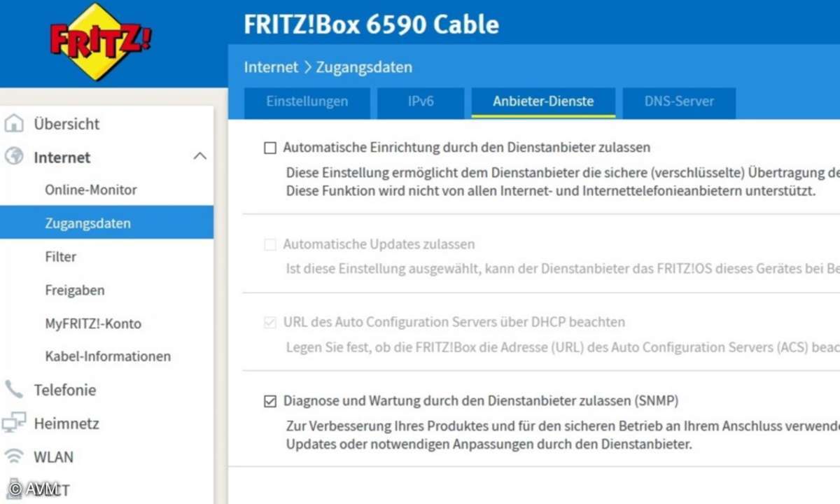The width and height of the screenshot is (840, 504).
Task: Collapse the Internet menu with chevron
Action: [x=199, y=156]
